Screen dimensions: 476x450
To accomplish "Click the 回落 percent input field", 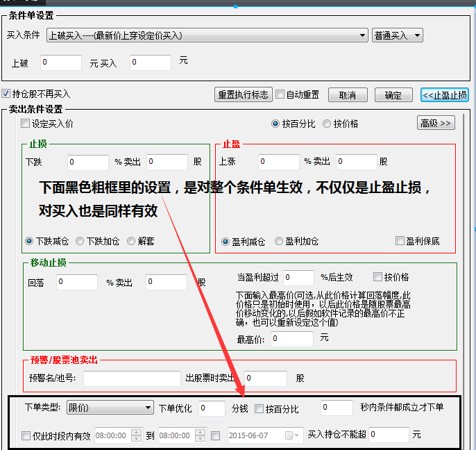I will tap(77, 282).
